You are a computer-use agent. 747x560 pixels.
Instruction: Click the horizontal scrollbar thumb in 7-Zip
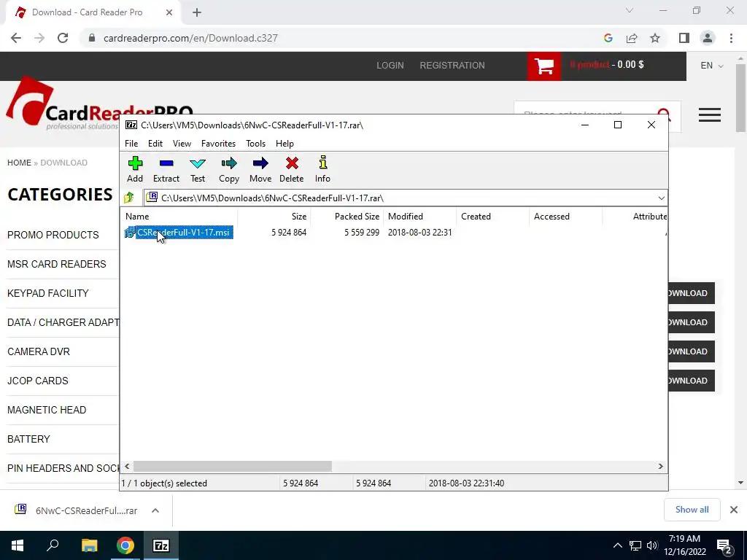coord(233,466)
